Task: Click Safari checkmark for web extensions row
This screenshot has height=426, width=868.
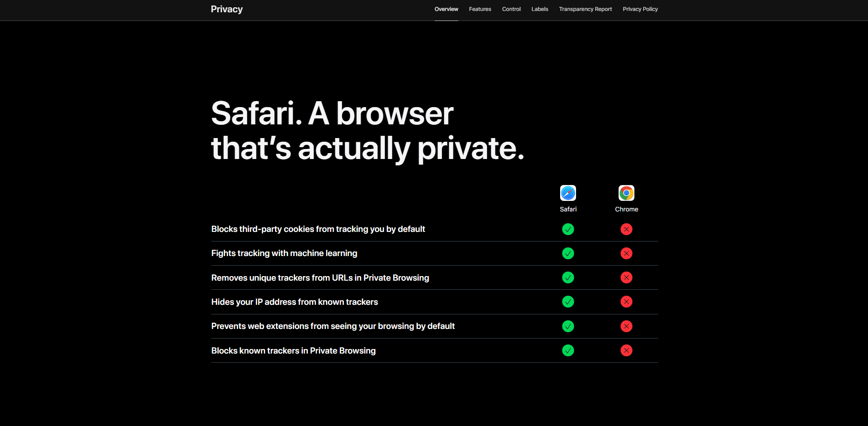Action: coord(568,326)
